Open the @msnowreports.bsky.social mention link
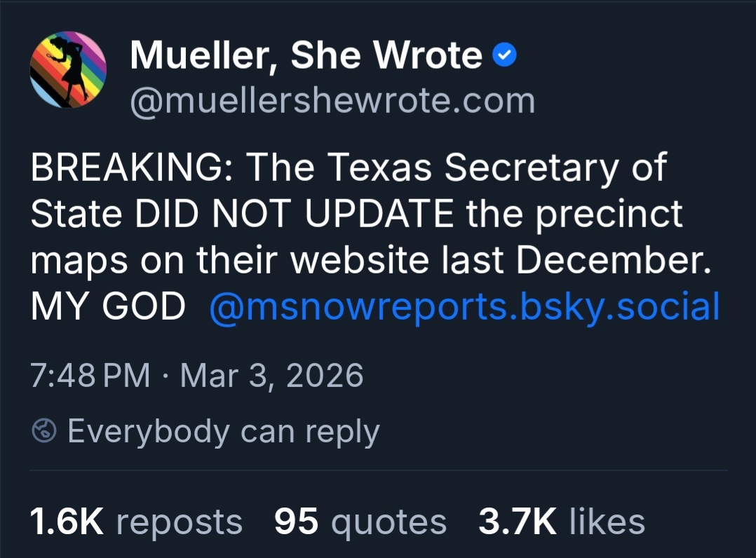 464,307
